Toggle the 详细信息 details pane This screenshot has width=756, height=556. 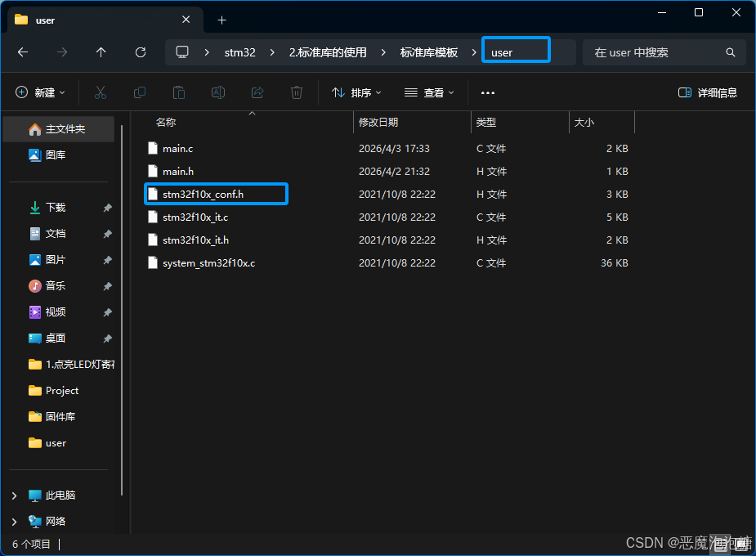pyautogui.click(x=707, y=92)
